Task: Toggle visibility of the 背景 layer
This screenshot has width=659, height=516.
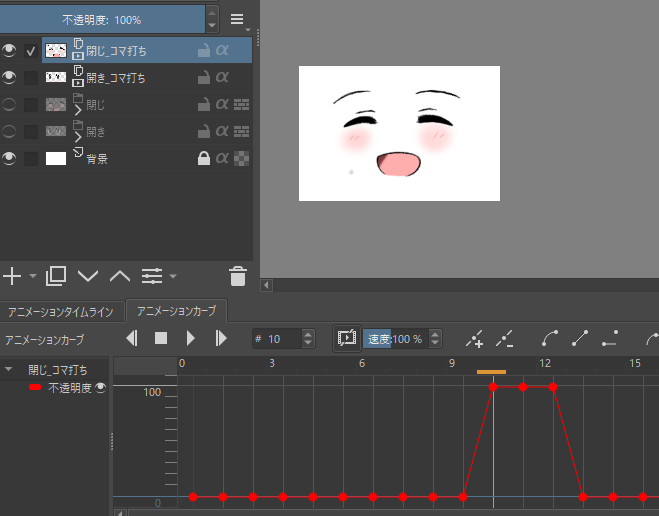Action: coord(10,158)
